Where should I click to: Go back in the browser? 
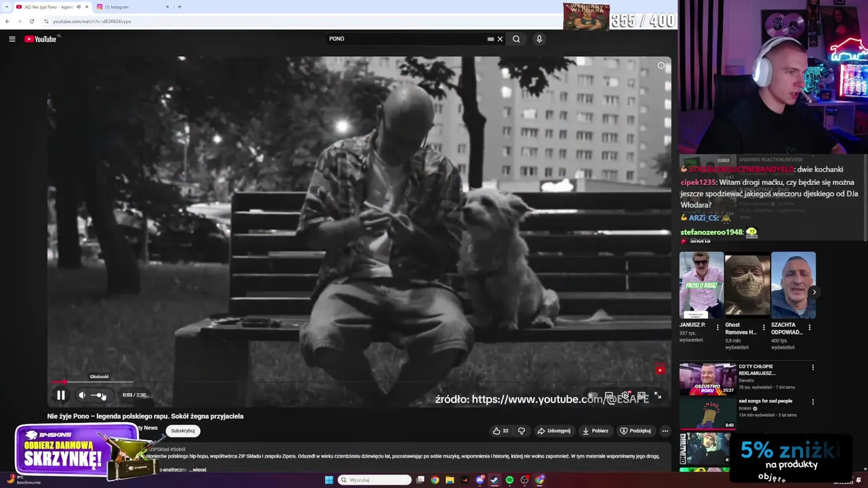tap(7, 21)
